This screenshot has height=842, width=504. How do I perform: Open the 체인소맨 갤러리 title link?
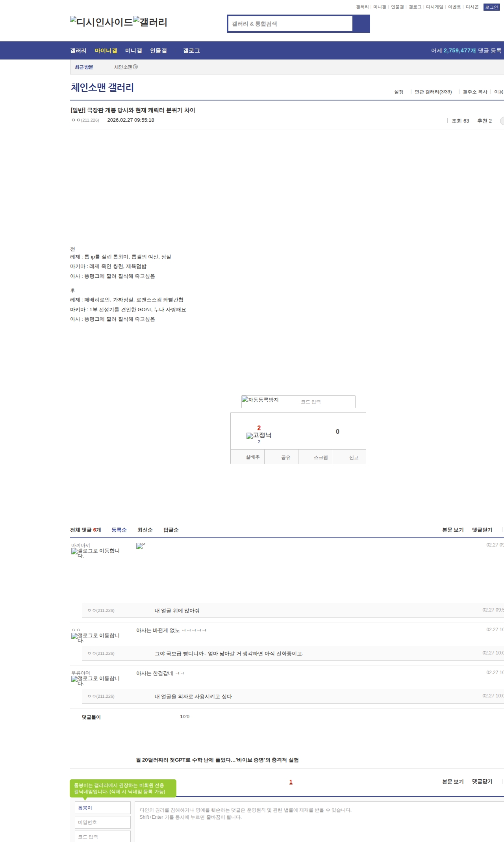coord(102,87)
